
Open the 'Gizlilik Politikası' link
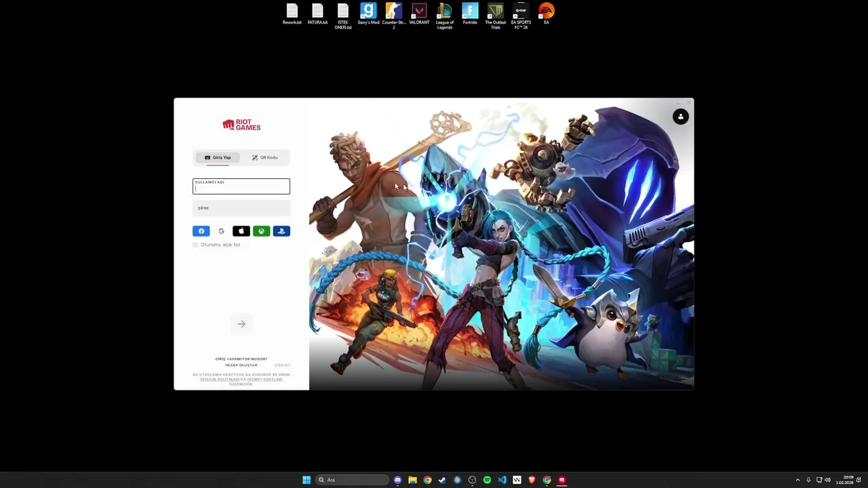click(220, 379)
